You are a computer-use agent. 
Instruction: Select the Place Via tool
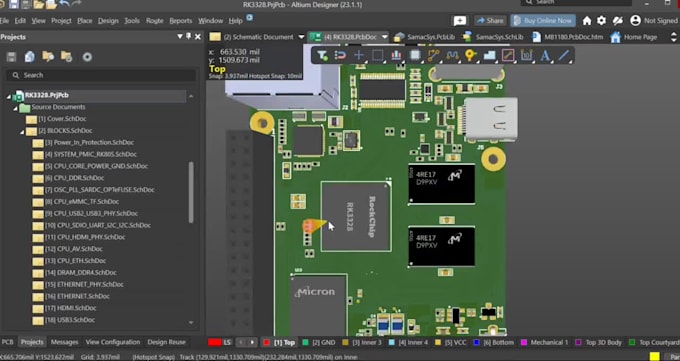tap(471, 56)
